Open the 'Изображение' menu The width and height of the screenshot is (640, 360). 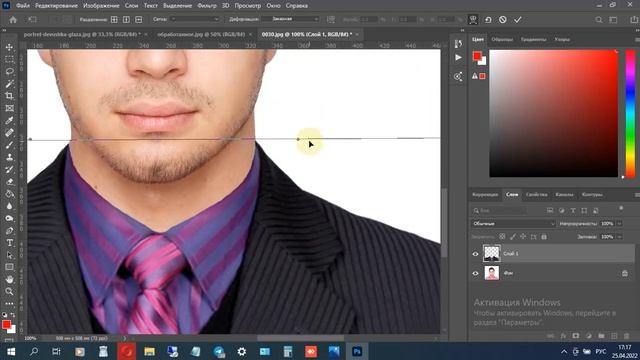(x=101, y=6)
